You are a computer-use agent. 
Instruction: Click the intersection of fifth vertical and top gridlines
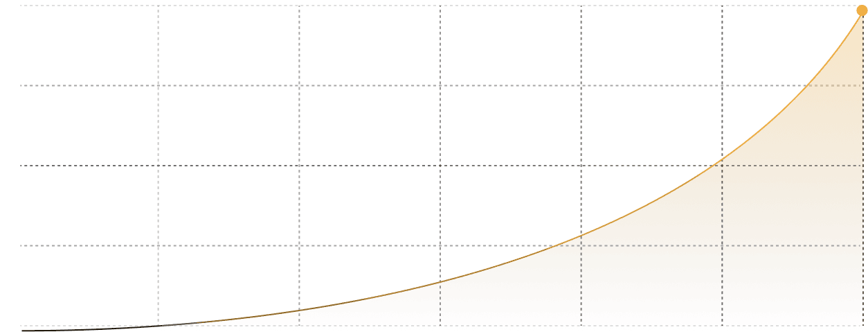pos(722,6)
